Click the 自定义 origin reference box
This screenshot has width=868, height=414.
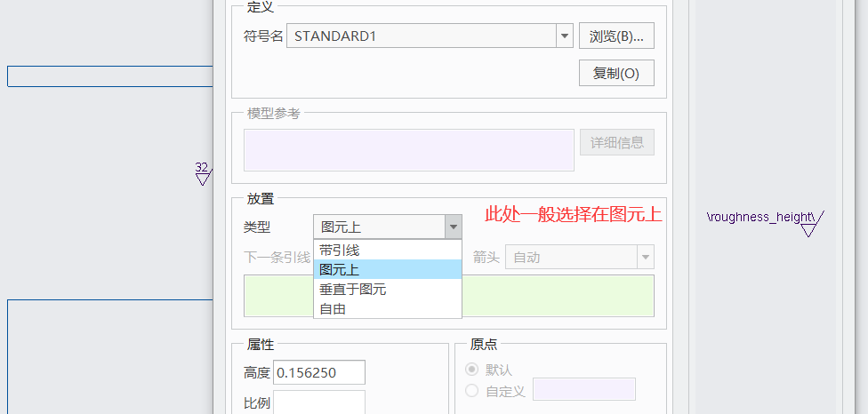pos(584,389)
